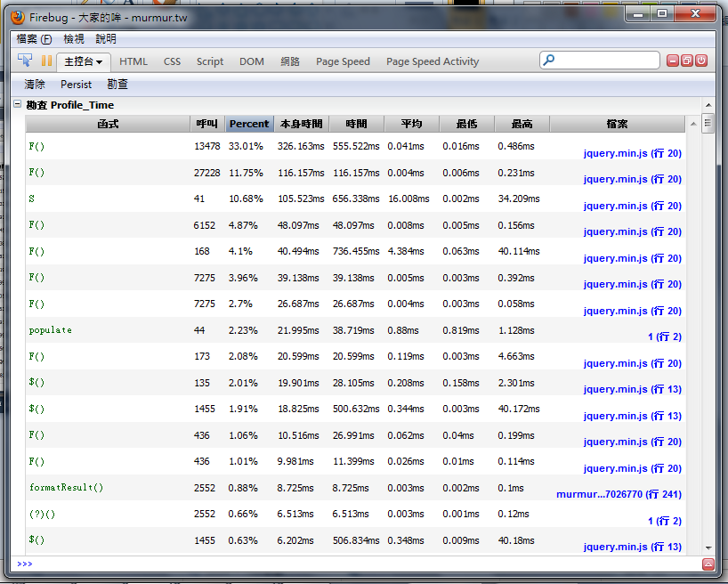Open jquery.min.js link in the S row
This screenshot has width=728, height=584.
coord(633,206)
